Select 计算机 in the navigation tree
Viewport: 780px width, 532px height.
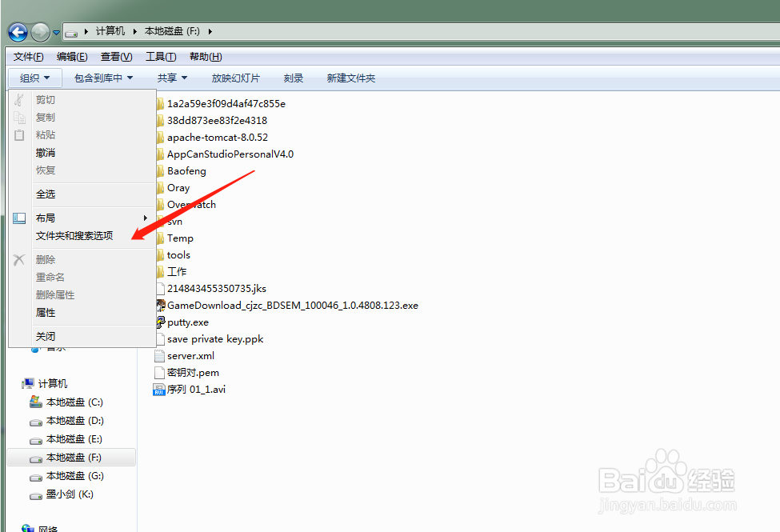coord(52,384)
